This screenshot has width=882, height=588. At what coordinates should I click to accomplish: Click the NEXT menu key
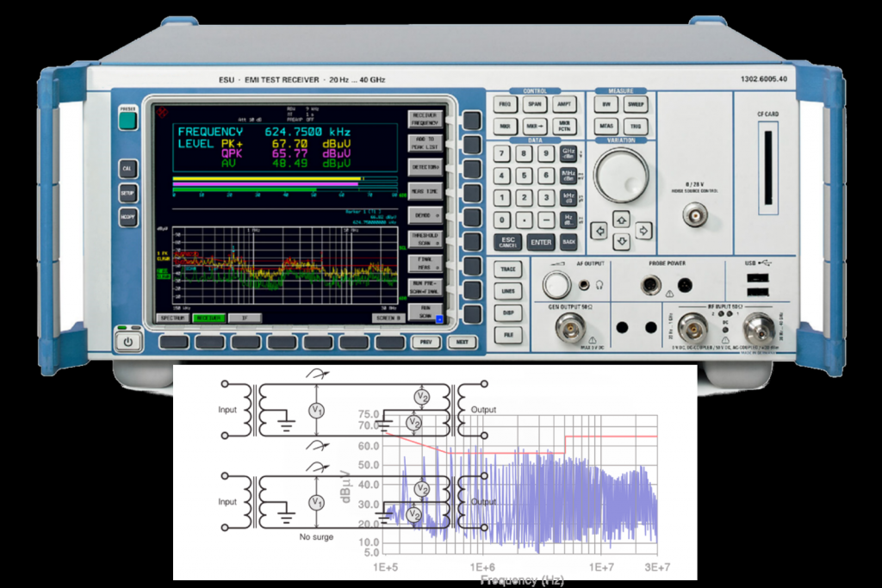click(462, 342)
